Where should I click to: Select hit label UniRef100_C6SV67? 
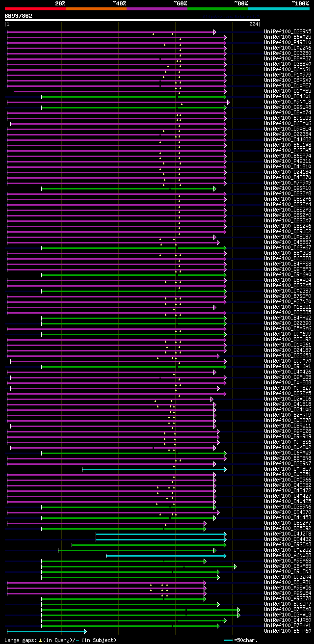[288, 247]
